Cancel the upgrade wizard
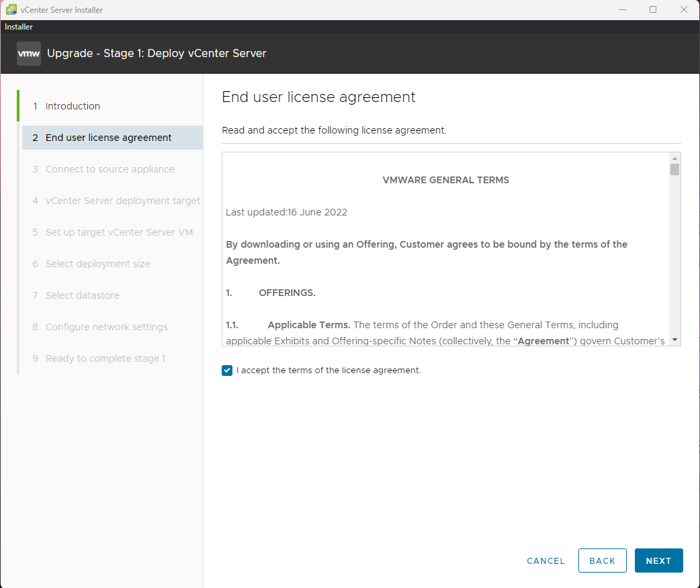 [545, 560]
